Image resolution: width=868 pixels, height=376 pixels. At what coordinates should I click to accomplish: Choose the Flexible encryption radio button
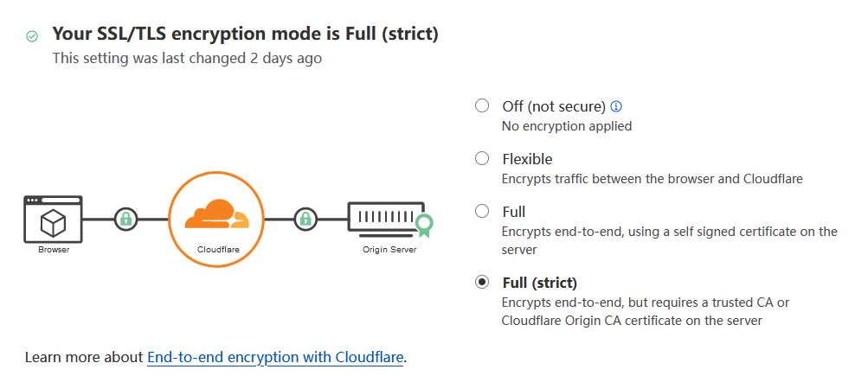[482, 159]
